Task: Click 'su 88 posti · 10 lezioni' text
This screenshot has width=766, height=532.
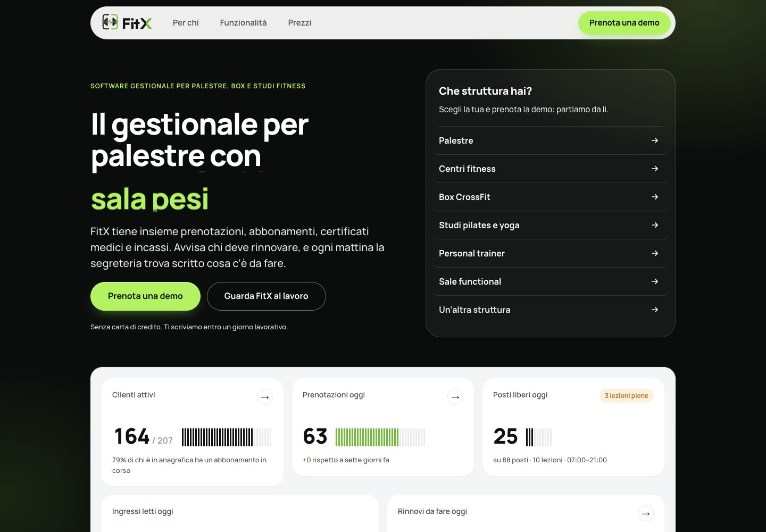Action: (550, 460)
